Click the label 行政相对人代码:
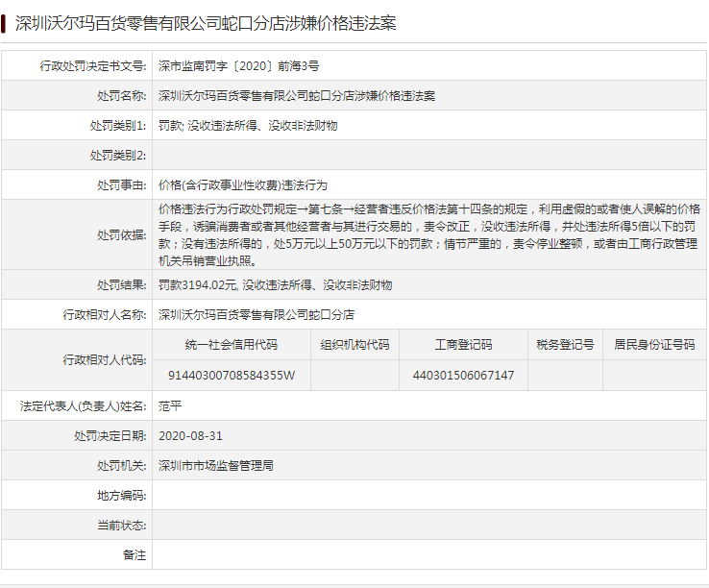Viewport: 709px width, 588px height. pyautogui.click(x=105, y=360)
